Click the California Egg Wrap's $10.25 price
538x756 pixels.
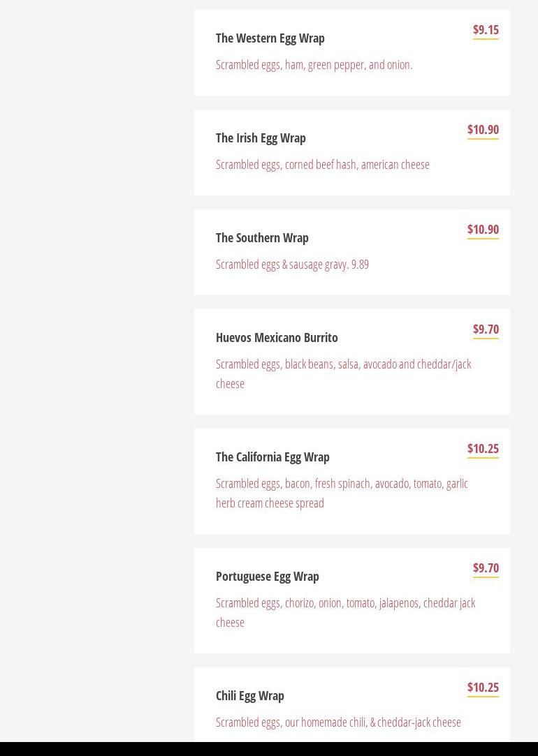tap(483, 449)
